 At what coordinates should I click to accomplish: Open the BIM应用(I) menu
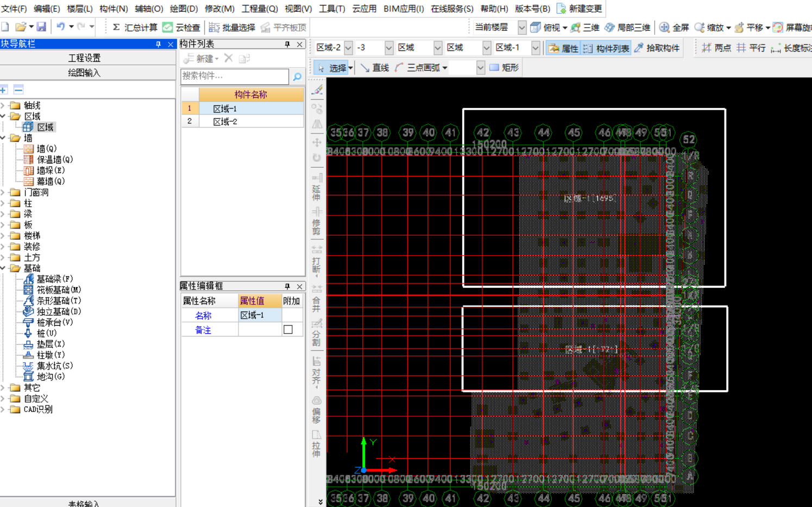[x=403, y=9]
